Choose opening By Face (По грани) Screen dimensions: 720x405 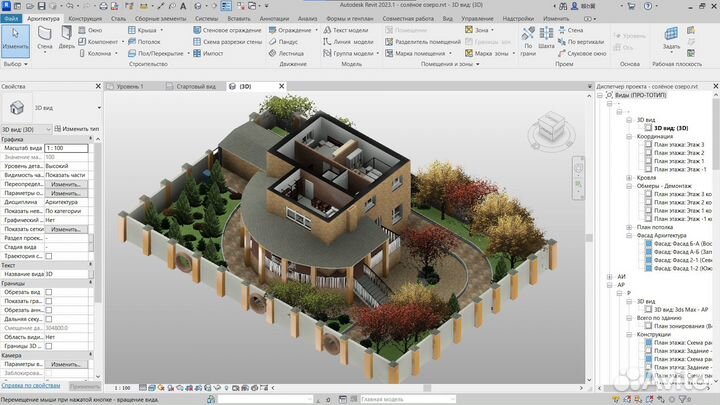point(528,40)
